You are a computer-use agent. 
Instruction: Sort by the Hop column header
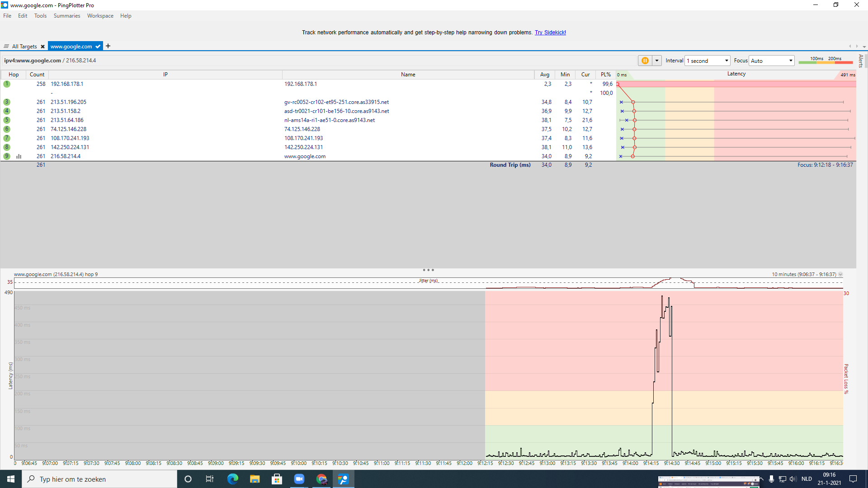tap(14, 75)
